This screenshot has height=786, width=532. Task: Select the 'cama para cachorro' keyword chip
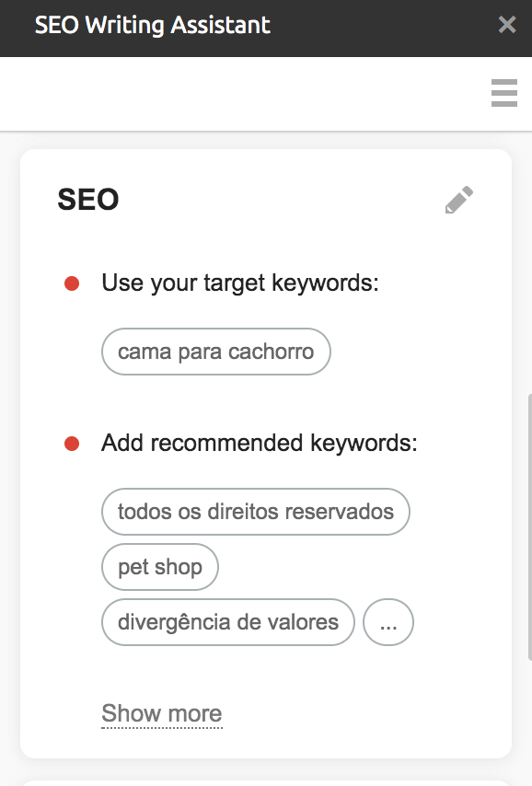coord(216,352)
